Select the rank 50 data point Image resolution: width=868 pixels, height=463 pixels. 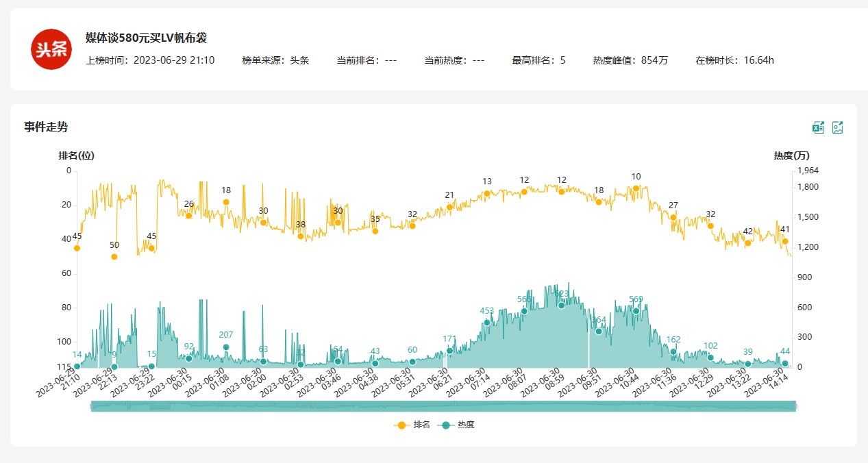[x=114, y=257]
